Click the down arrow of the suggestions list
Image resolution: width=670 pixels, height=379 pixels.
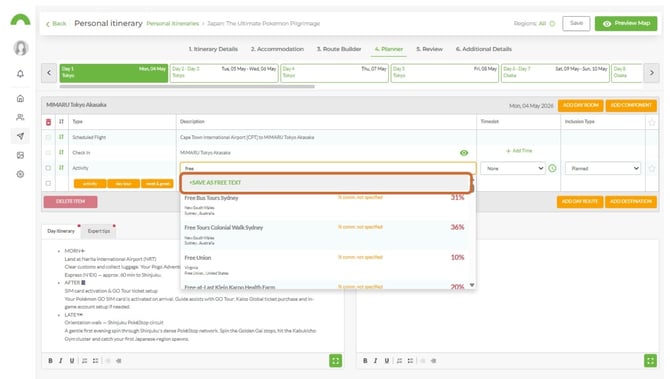(472, 285)
